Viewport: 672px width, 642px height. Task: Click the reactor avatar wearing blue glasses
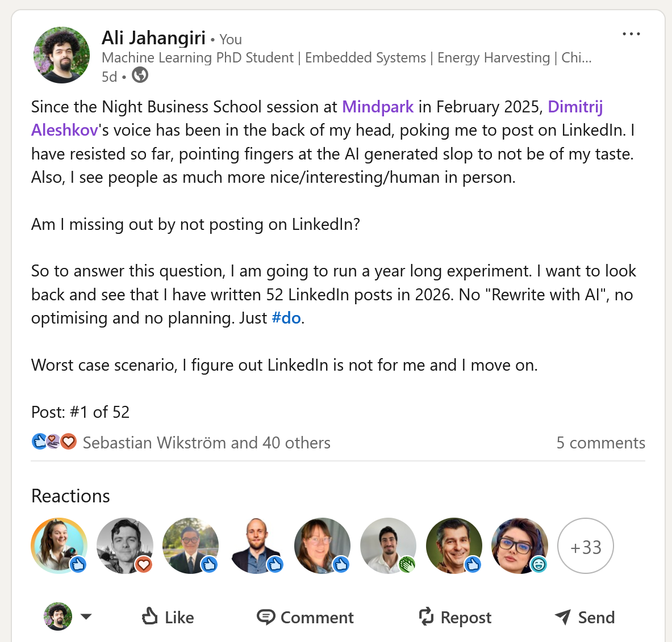coord(519,546)
